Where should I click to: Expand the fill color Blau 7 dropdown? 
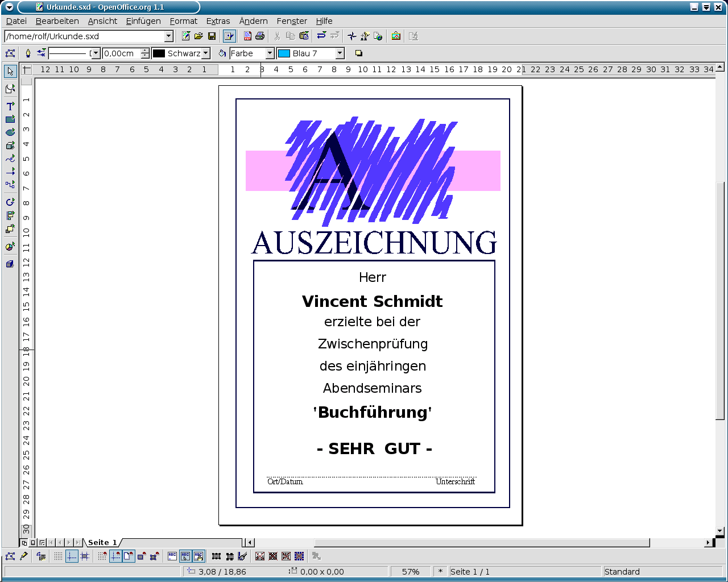[x=340, y=53]
